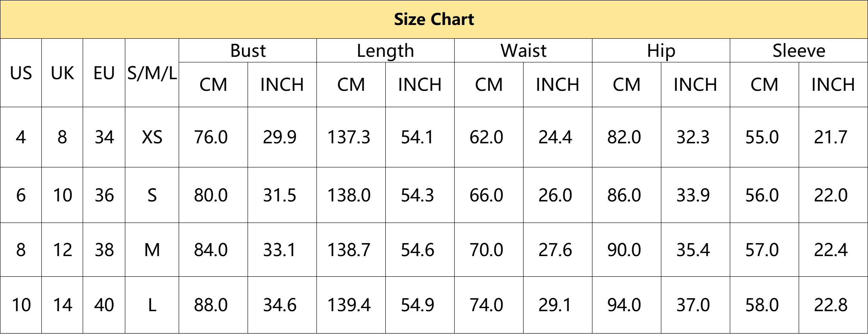Select the hip value 90.0 cell
This screenshot has width=868, height=334.
tap(626, 250)
